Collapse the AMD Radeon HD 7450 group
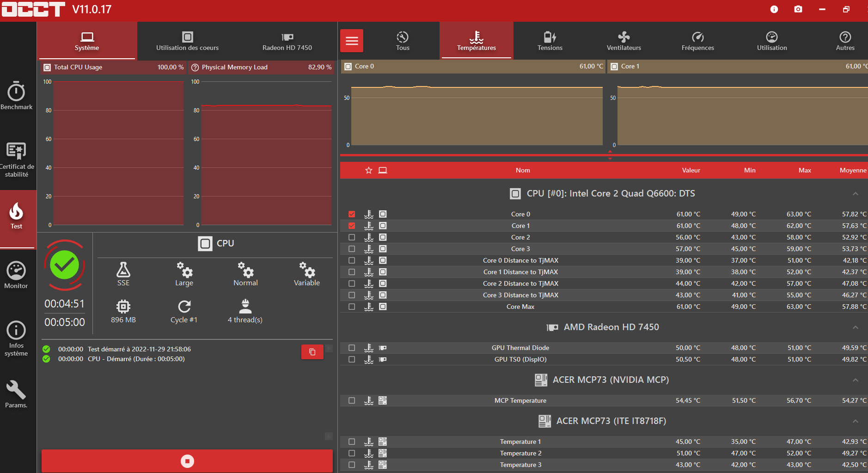The width and height of the screenshot is (868, 473). tap(856, 327)
